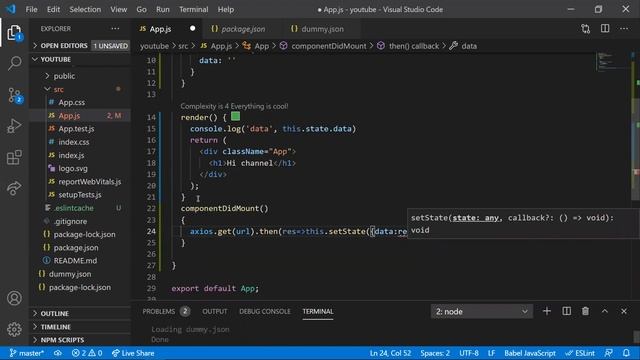The width and height of the screenshot is (640, 360).
Task: Expand the Open Editors section
Action: point(81,46)
